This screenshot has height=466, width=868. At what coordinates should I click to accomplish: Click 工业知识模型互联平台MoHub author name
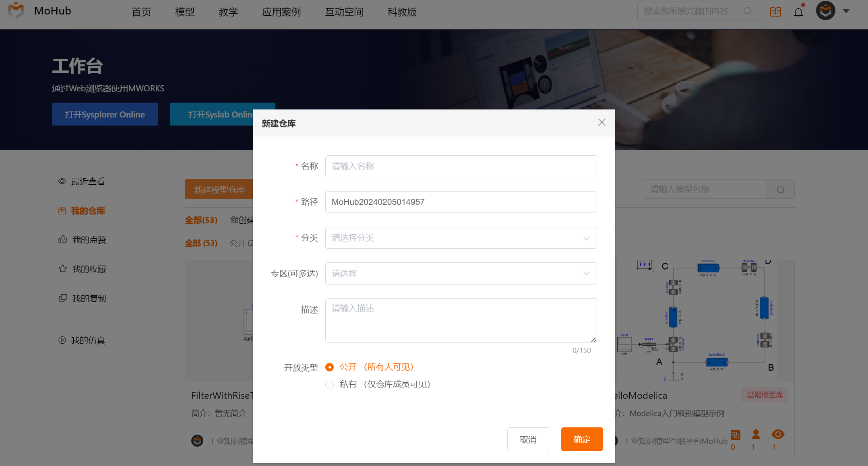point(675,441)
